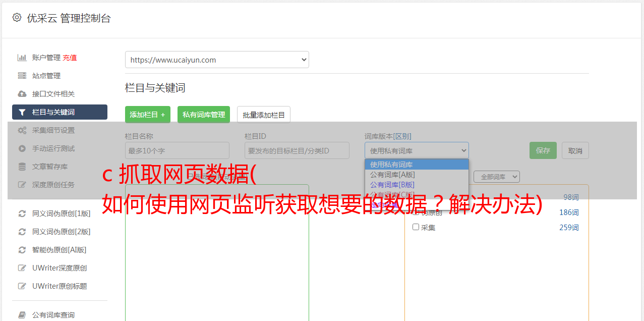Click the 私有词库管理 button
The image size is (644, 321).
204,115
